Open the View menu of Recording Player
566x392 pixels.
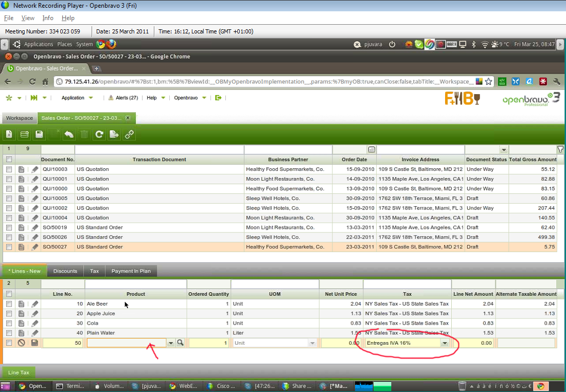coord(28,18)
